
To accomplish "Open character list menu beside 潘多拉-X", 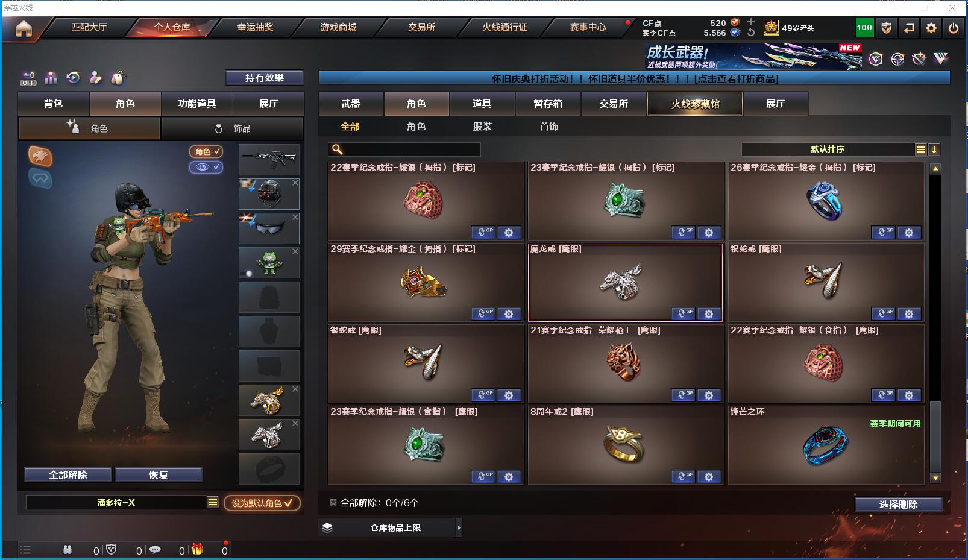I will pyautogui.click(x=213, y=502).
